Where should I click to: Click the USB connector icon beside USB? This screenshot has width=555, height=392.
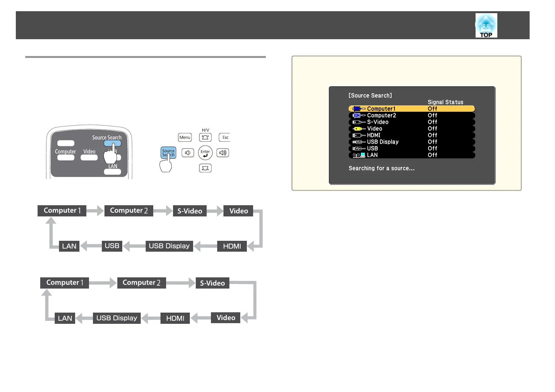click(x=359, y=148)
